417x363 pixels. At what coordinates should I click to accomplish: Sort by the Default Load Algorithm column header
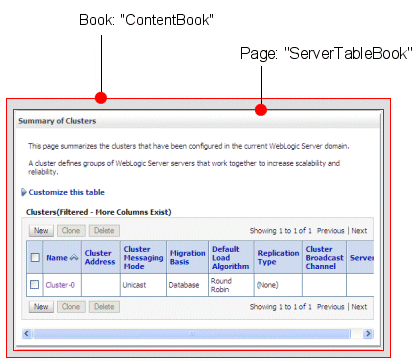point(231,258)
